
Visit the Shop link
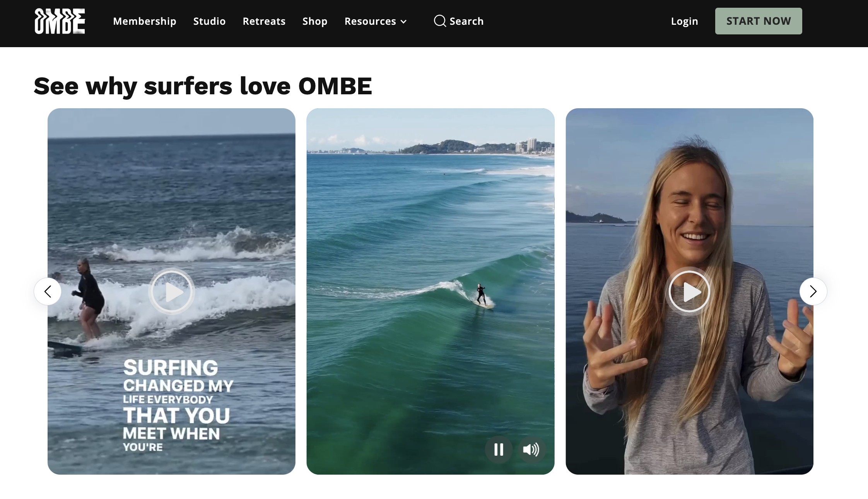315,21
